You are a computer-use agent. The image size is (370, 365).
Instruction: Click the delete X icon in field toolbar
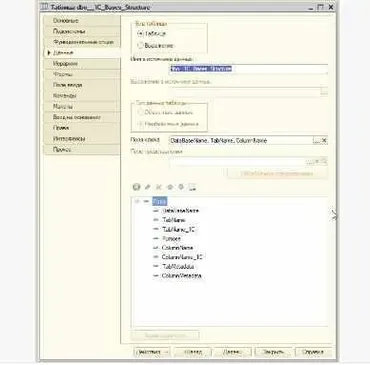tap(159, 187)
